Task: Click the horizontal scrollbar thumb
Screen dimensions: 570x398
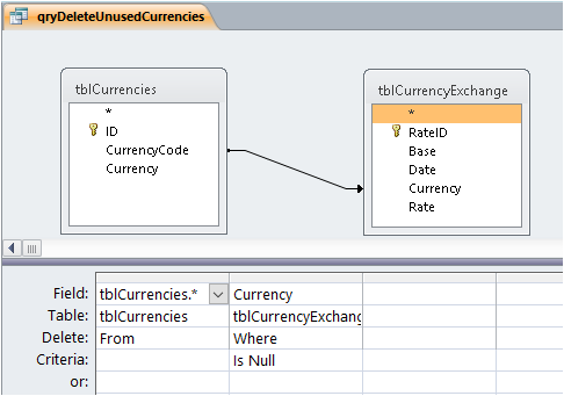Action: (x=32, y=249)
